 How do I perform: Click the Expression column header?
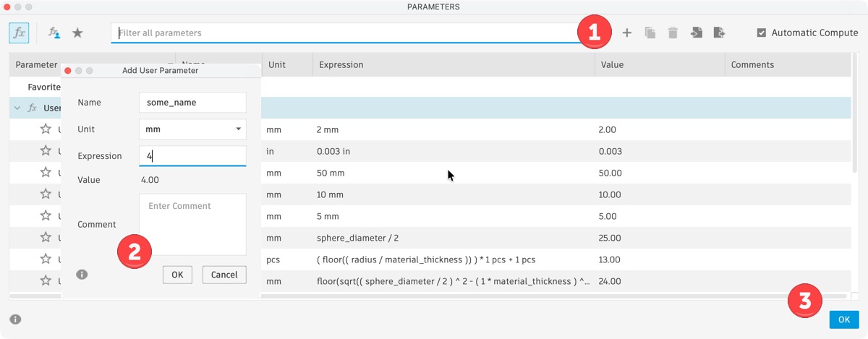coord(454,64)
